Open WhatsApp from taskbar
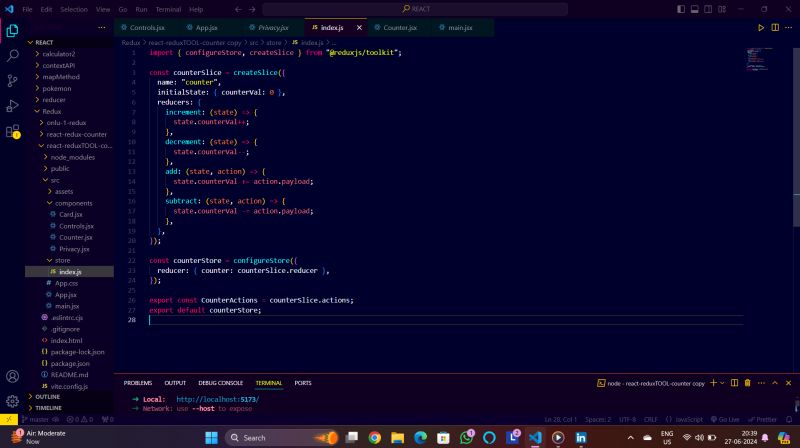Viewport: 800px width, 448px height. (x=466, y=437)
